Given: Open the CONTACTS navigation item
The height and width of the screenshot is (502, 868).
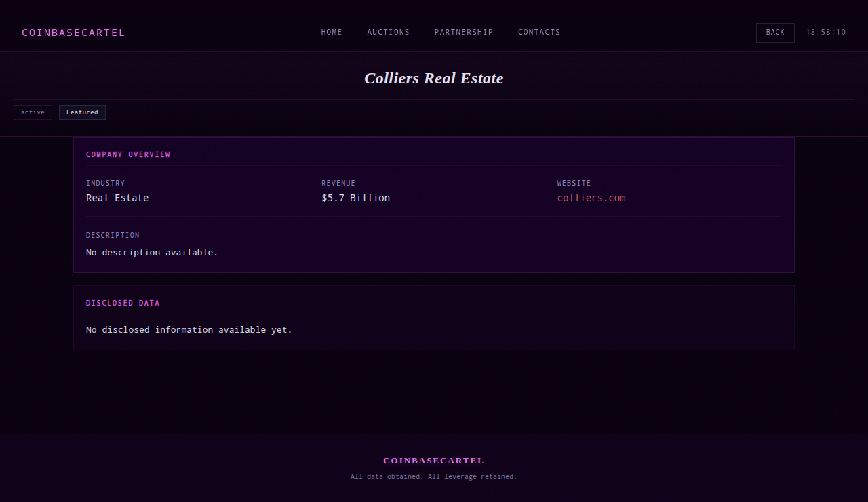Looking at the screenshot, I should 539,32.
